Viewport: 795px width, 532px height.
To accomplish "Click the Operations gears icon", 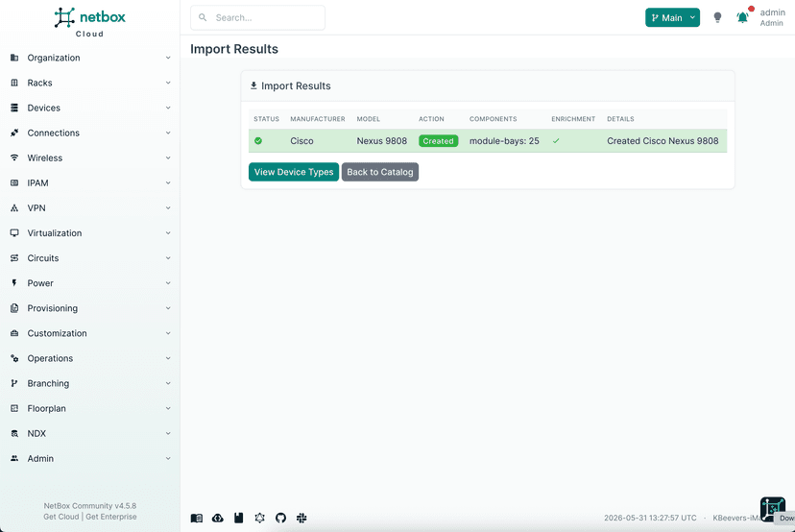I will (x=14, y=358).
